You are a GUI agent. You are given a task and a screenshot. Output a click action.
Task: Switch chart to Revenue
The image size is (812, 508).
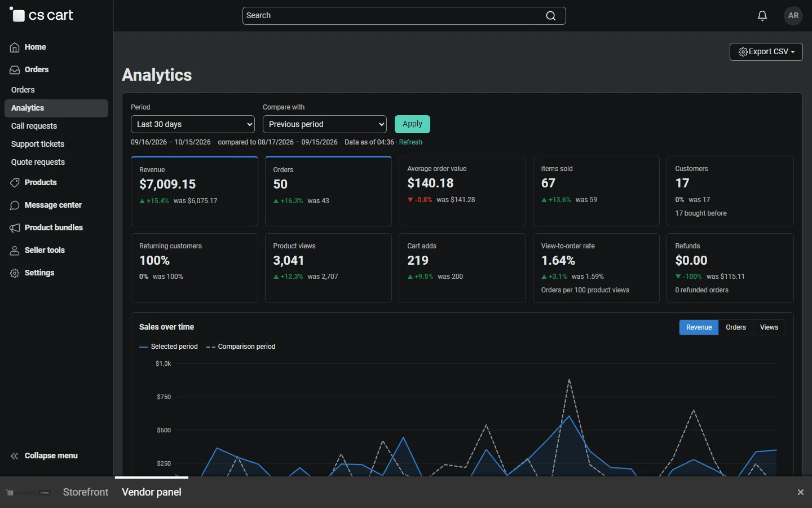click(699, 327)
